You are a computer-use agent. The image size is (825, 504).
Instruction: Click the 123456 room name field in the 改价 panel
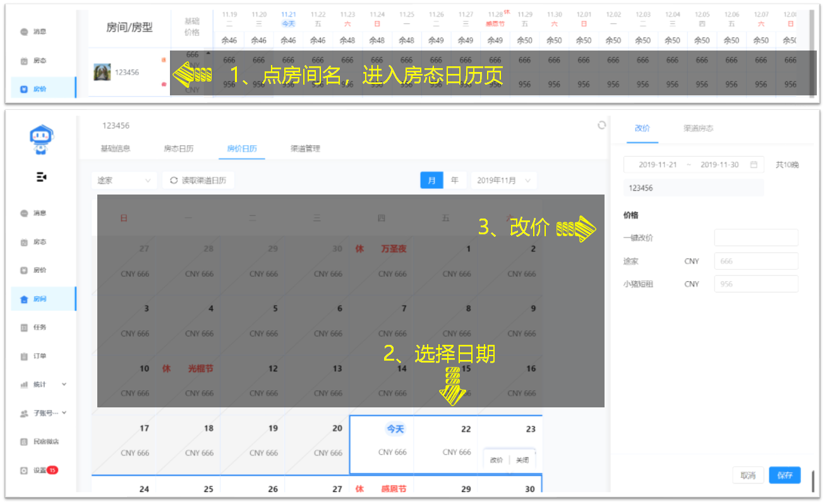(694, 188)
